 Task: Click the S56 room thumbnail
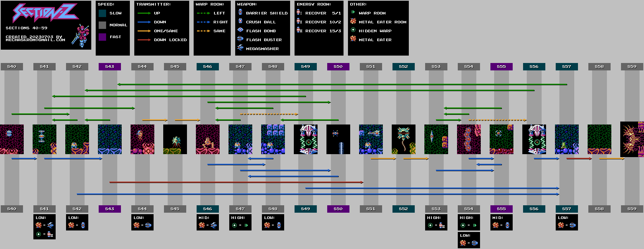click(x=534, y=139)
